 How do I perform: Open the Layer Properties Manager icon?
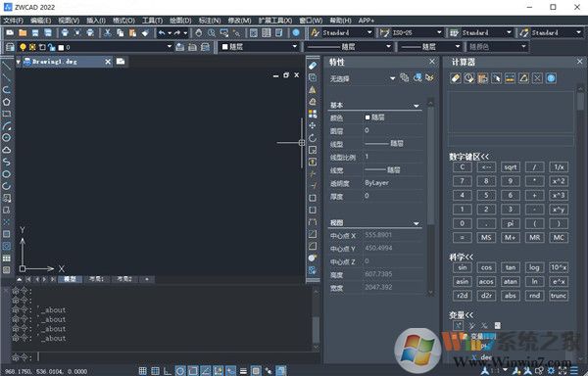pos(10,47)
